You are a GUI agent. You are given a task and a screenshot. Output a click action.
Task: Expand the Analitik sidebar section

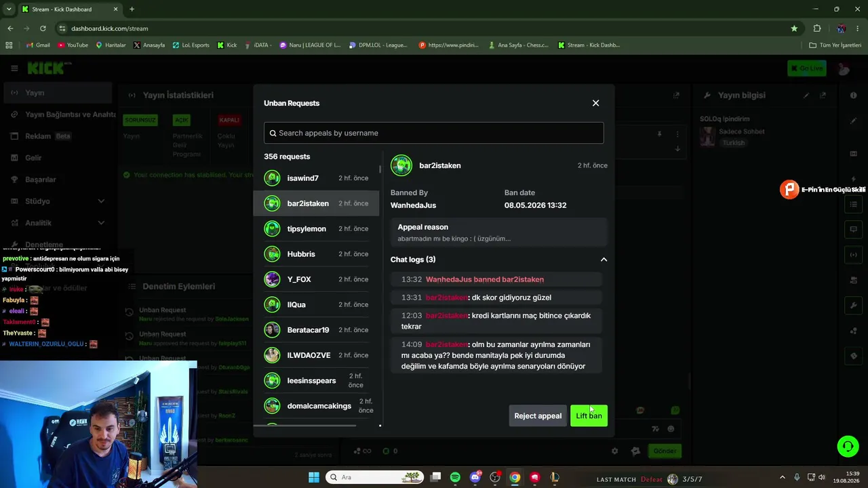58,223
